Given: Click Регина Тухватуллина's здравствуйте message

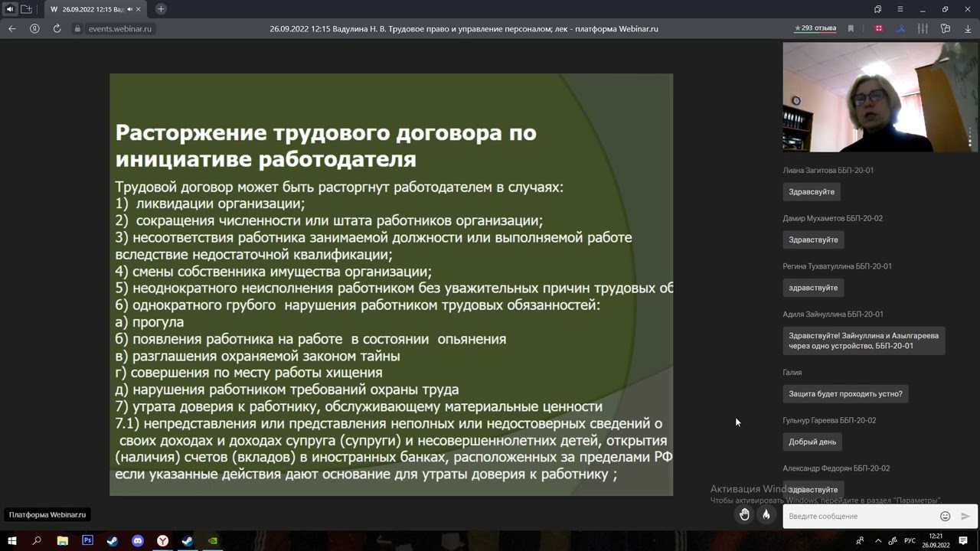Looking at the screenshot, I should [x=813, y=288].
